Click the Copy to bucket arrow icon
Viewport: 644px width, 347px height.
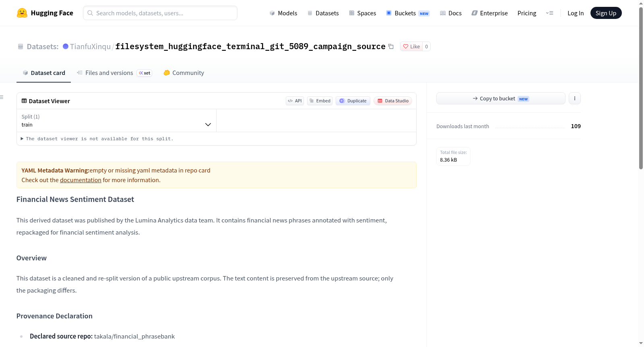(x=475, y=98)
